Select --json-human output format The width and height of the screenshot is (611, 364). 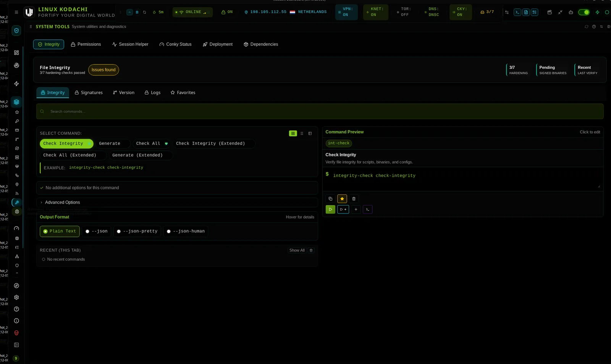[186, 231]
